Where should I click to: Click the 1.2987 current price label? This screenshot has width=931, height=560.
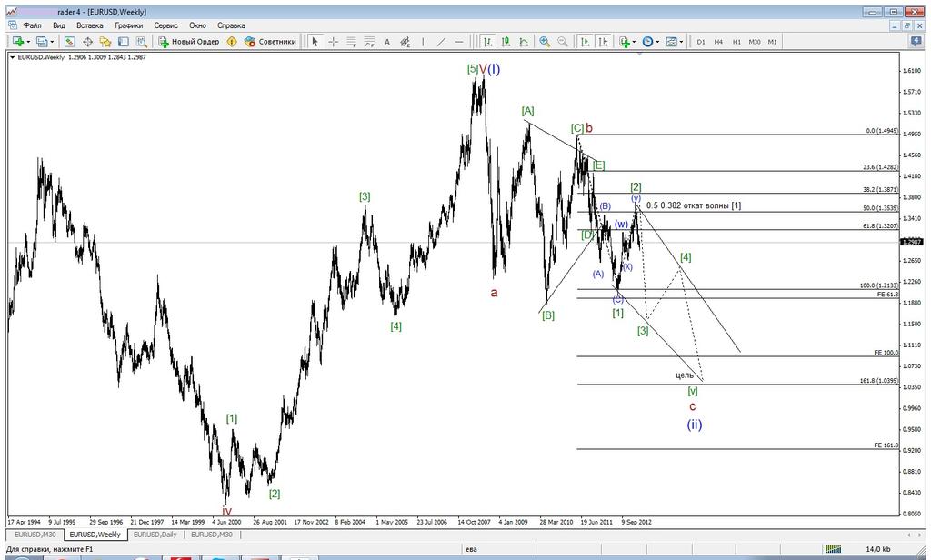[x=911, y=242]
